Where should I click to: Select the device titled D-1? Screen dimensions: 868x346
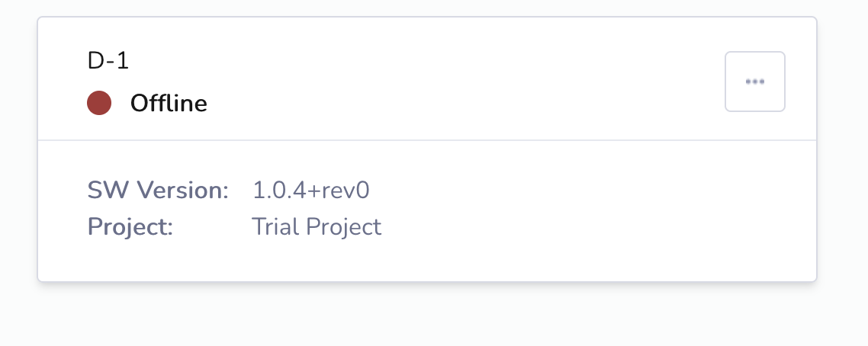pos(108,61)
